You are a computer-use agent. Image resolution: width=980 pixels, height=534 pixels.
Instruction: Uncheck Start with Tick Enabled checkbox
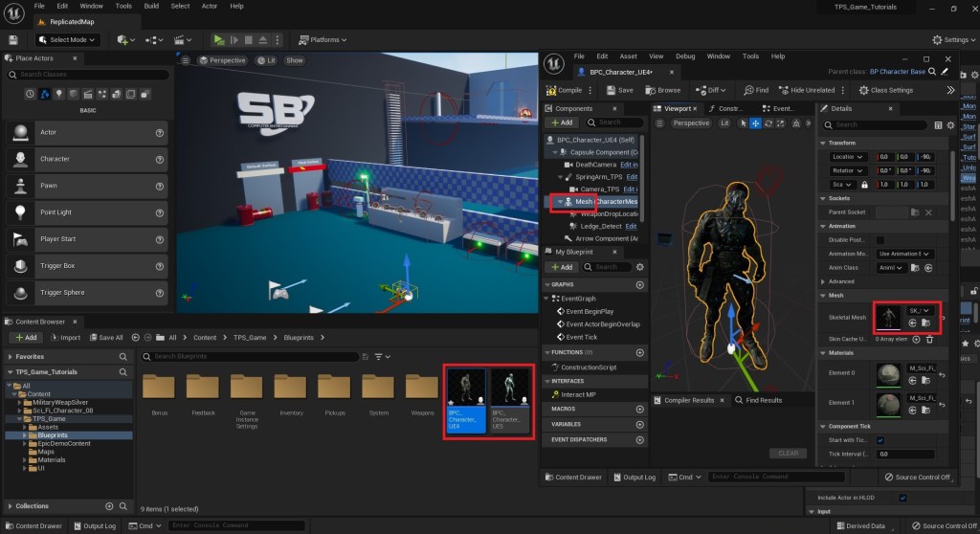(880, 440)
